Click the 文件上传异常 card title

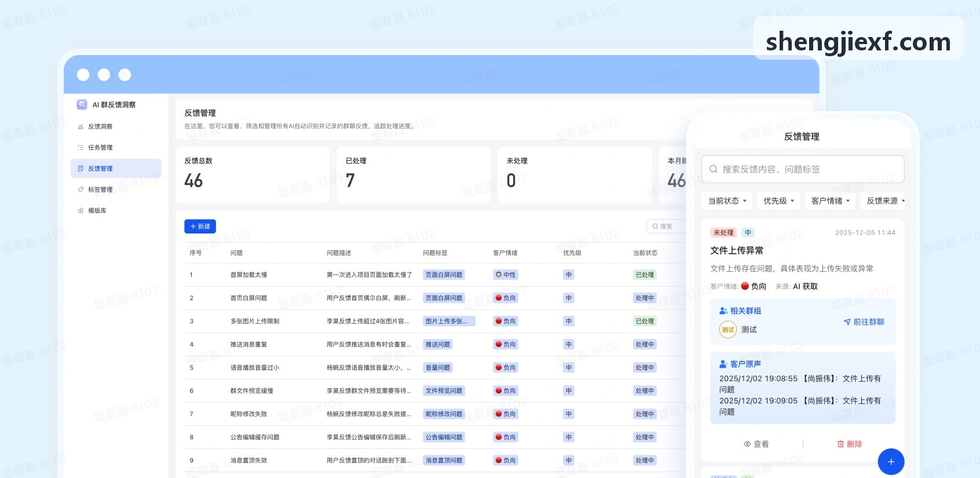click(x=737, y=251)
